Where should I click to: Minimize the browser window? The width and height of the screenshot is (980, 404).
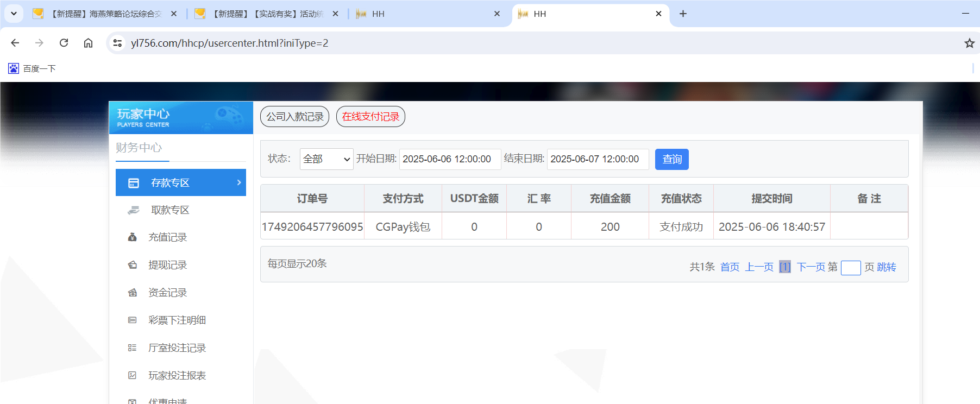pyautogui.click(x=965, y=14)
